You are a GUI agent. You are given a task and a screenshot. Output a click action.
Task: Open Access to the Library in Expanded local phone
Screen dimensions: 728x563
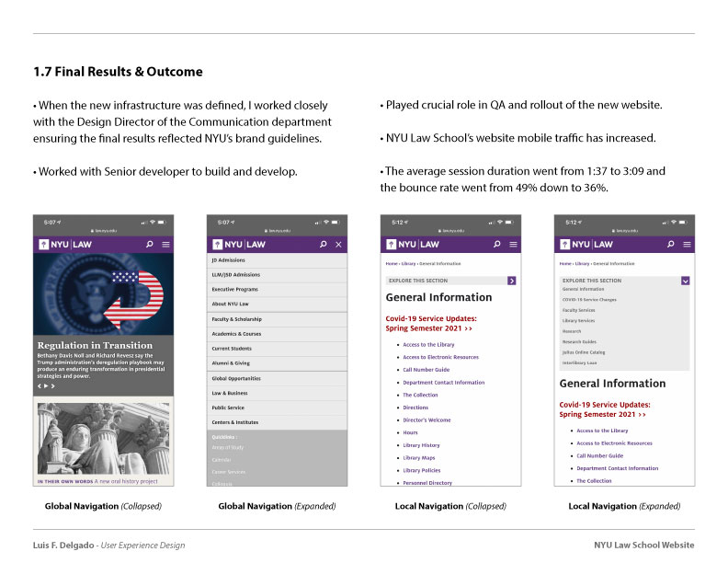pyautogui.click(x=602, y=431)
